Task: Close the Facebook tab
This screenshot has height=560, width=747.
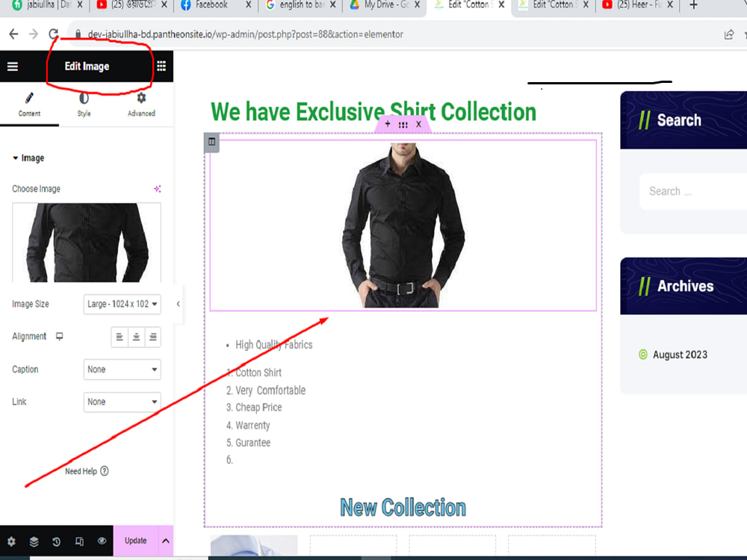Action: tap(248, 4)
